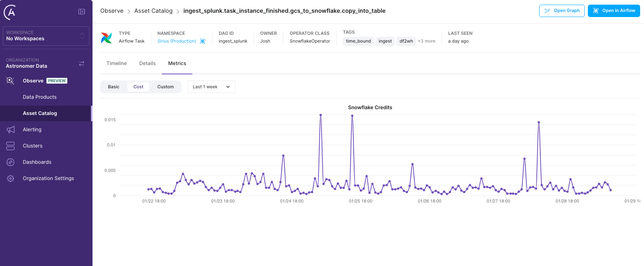Click the Dashboards compass icon
The image size is (644, 266).
pyautogui.click(x=10, y=162)
